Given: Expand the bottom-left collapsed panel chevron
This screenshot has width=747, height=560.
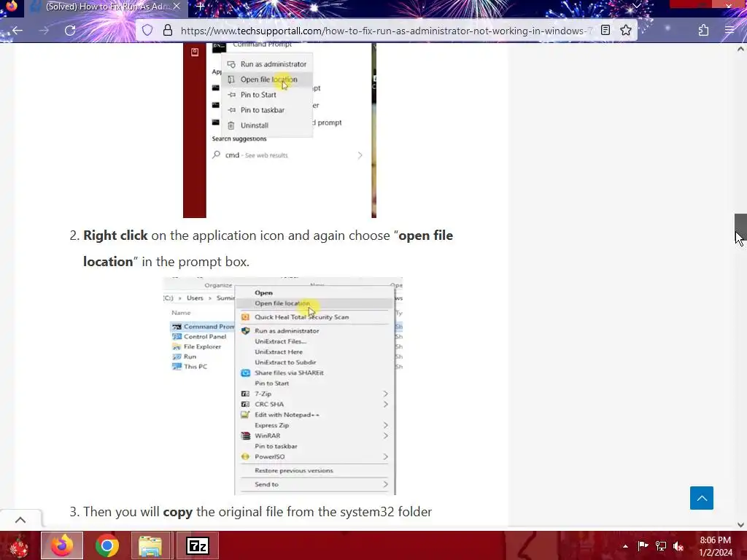Looking at the screenshot, I should pos(20,520).
